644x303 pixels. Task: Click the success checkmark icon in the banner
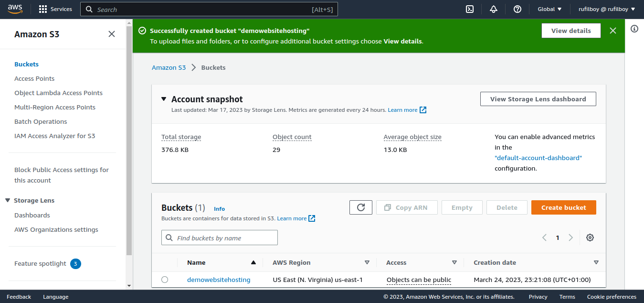(142, 31)
